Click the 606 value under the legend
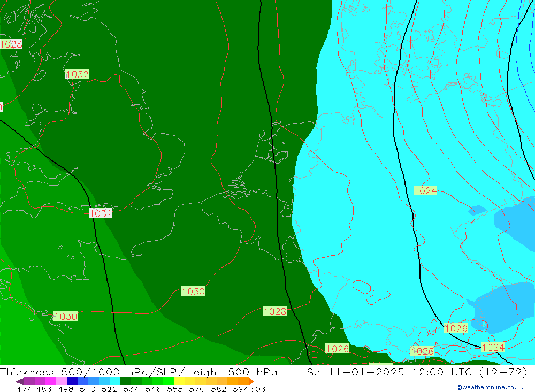This screenshot has width=535, height=392. pos(258,389)
